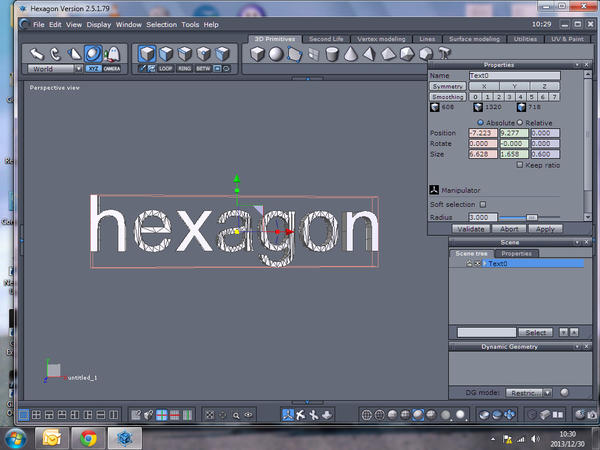
Task: Collapse the Scene panel arrow
Action: [577, 242]
